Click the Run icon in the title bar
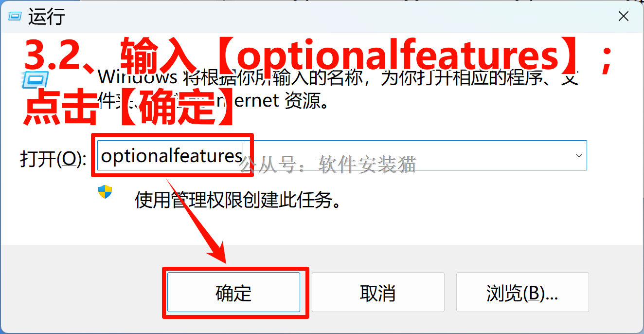The height and width of the screenshot is (334, 644). 15,17
